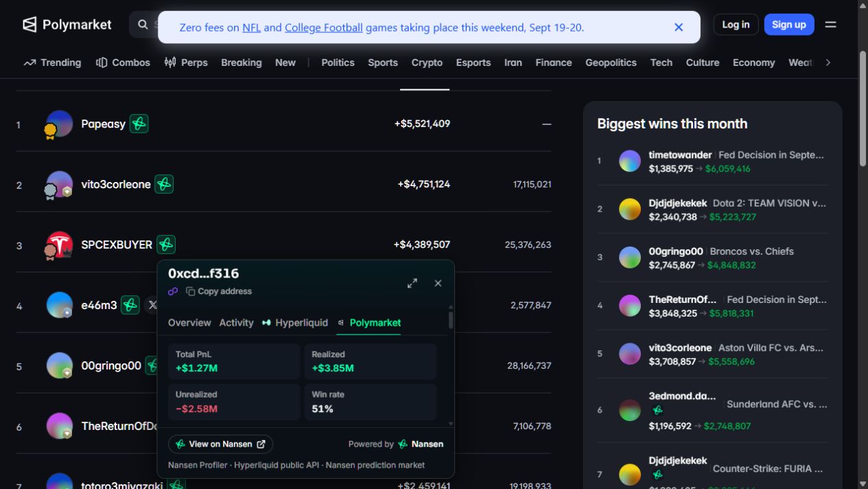Image resolution: width=868 pixels, height=489 pixels.
Task: Click X icon beside e46m3
Action: coord(152,305)
